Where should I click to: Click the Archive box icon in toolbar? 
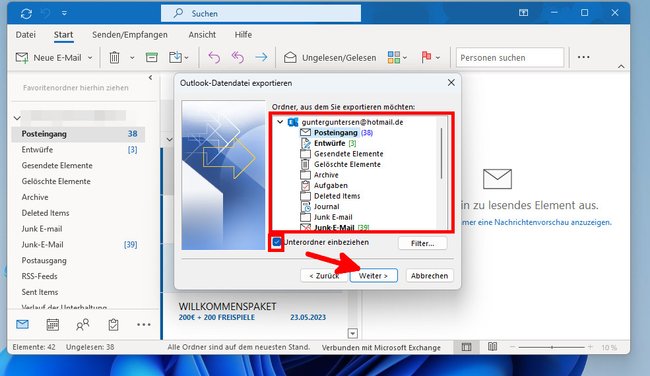coord(152,58)
